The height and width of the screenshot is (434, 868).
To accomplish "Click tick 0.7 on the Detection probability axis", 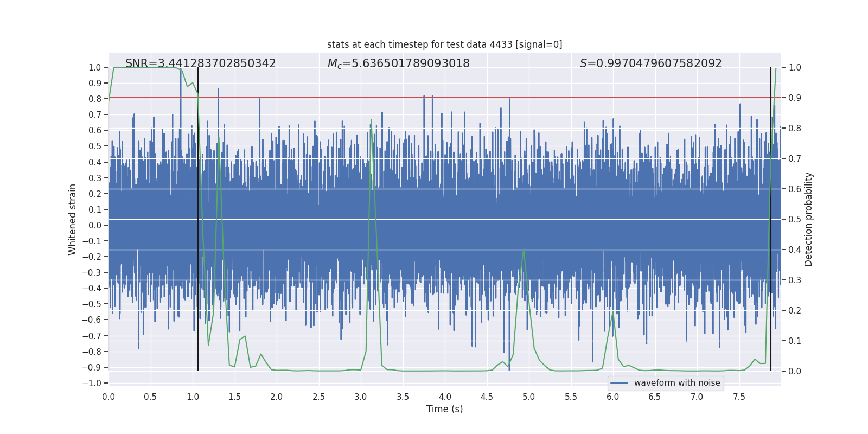I will (x=795, y=158).
